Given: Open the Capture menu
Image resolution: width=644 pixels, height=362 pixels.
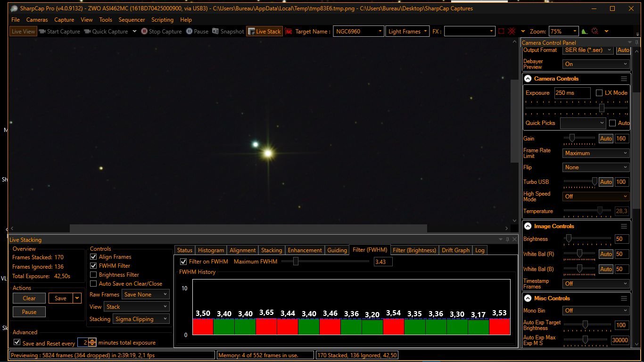Looking at the screenshot, I should (x=64, y=20).
